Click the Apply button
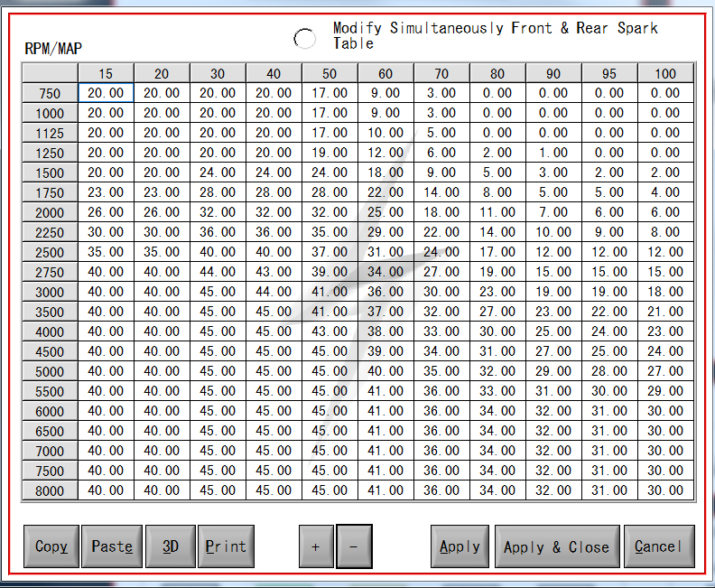The image size is (715, 588). [x=460, y=546]
